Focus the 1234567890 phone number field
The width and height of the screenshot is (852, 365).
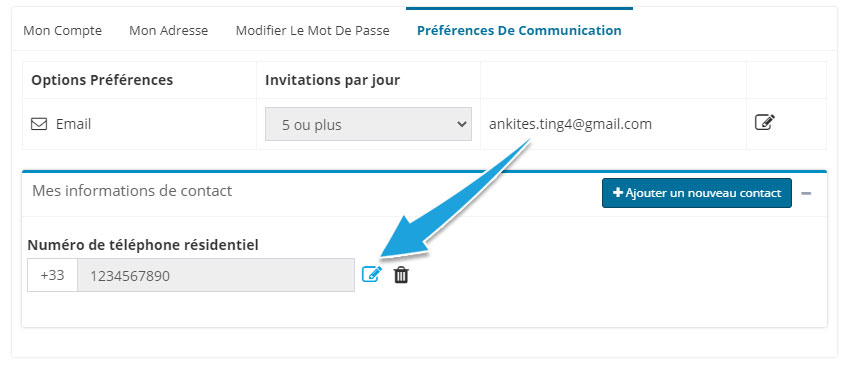(x=216, y=275)
